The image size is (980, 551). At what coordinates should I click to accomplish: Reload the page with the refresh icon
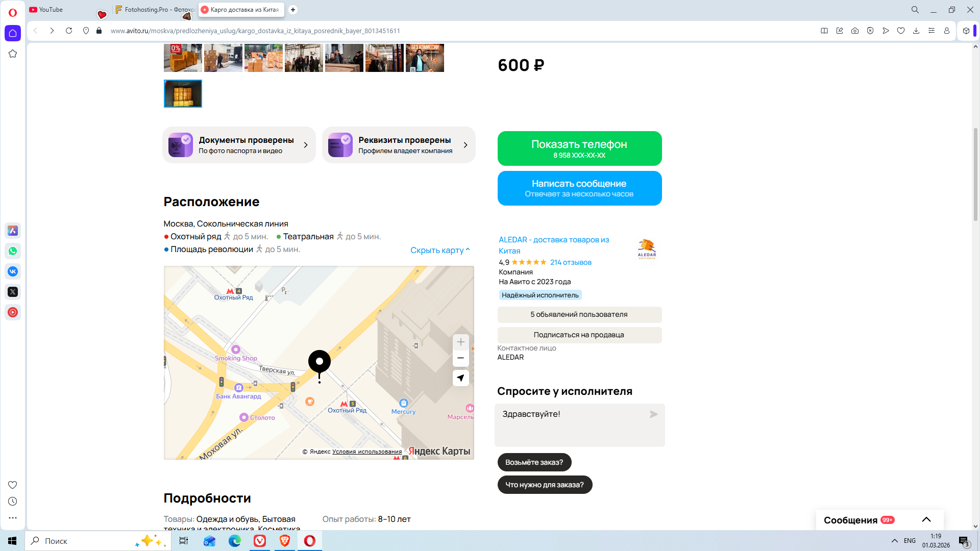tap(69, 31)
